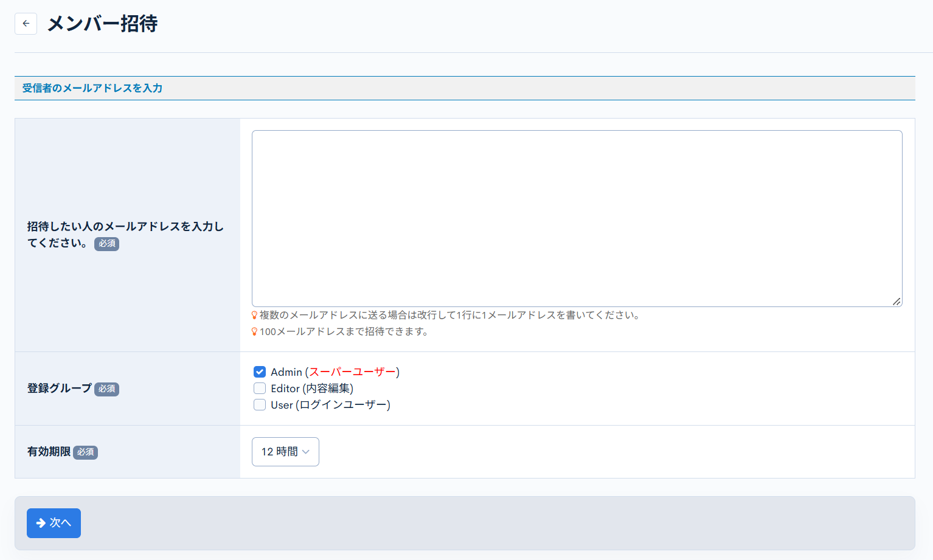This screenshot has width=933, height=560.
Task: Check the Editor (内容編集) checkbox
Action: tap(260, 389)
